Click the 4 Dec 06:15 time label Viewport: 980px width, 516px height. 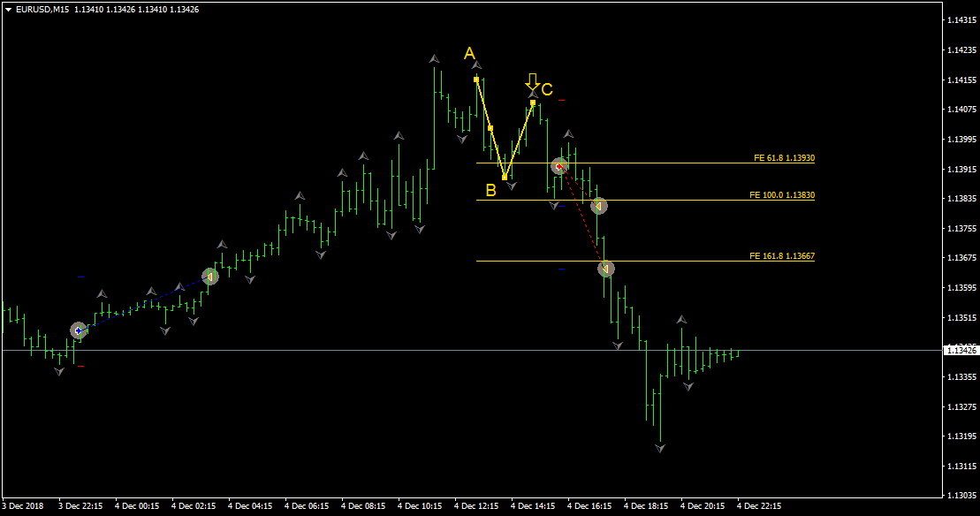pyautogui.click(x=307, y=506)
